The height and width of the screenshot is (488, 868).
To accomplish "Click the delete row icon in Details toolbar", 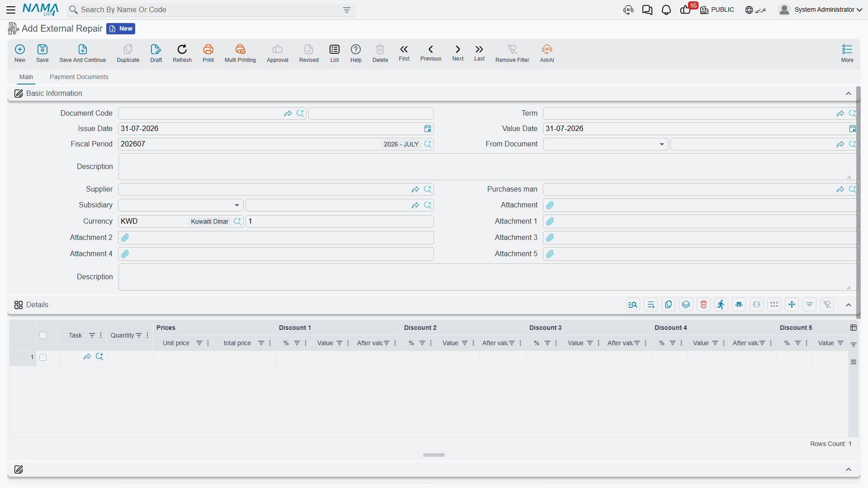I will coord(704,305).
